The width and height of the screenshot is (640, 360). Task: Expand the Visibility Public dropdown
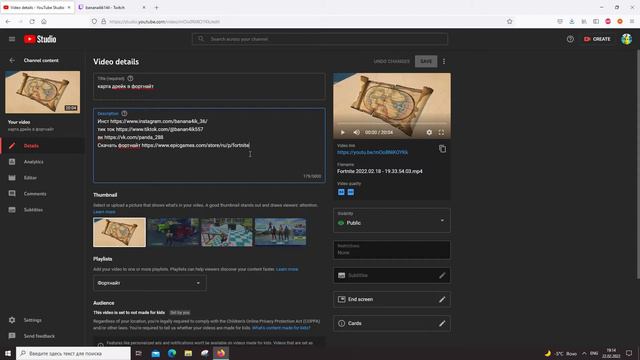tap(392, 220)
